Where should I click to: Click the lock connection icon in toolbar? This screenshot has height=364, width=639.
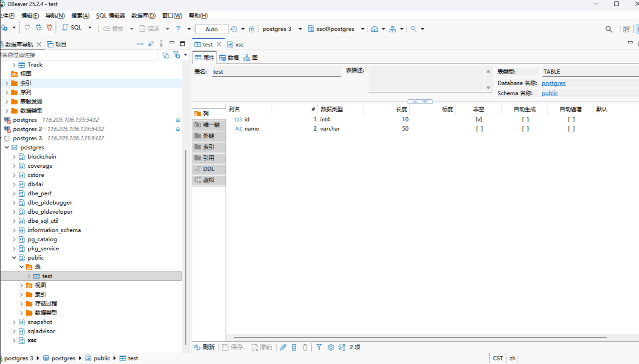pos(252,29)
